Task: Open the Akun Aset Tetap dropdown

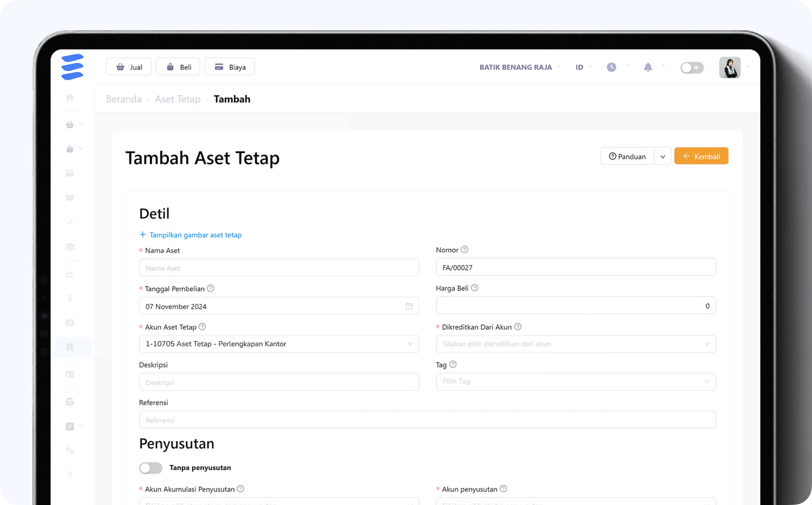Action: (x=279, y=344)
